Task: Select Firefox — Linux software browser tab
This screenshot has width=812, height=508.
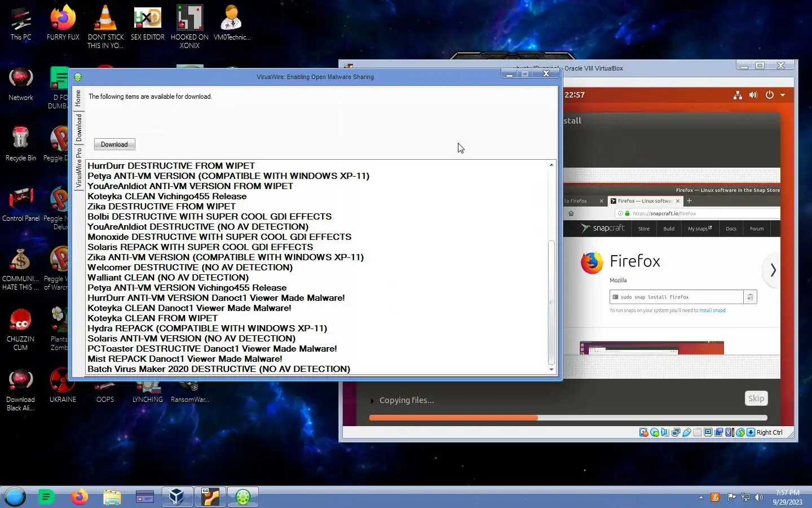Action: [x=646, y=201]
